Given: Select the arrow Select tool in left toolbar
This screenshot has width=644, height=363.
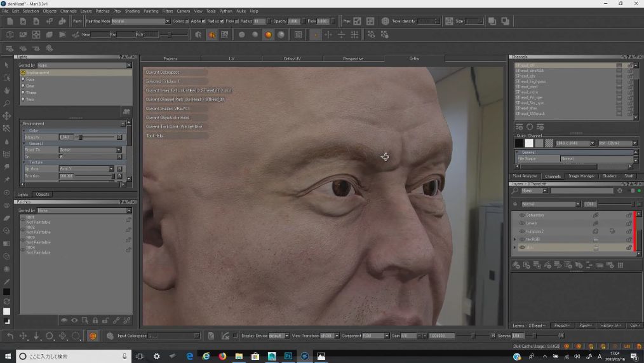Looking at the screenshot, I should tap(6, 65).
